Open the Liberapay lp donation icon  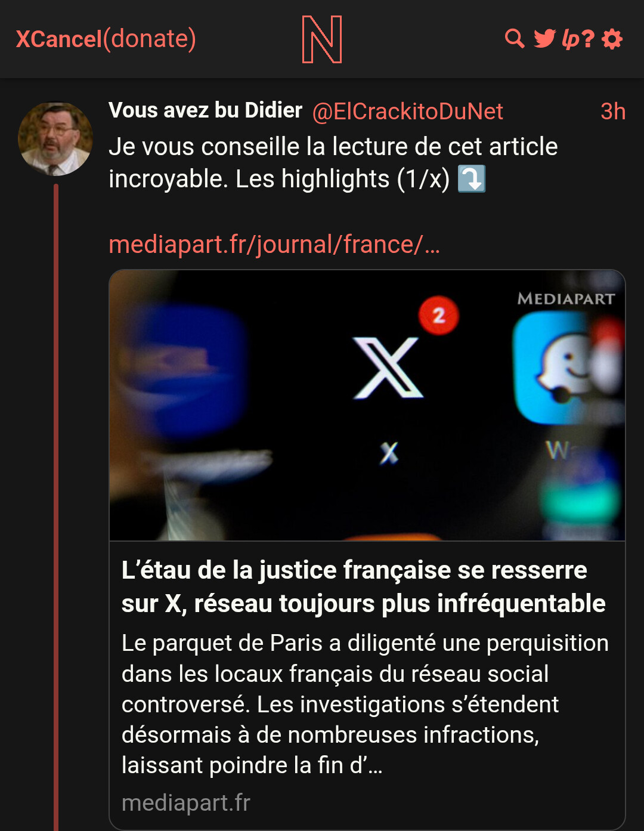(x=571, y=39)
